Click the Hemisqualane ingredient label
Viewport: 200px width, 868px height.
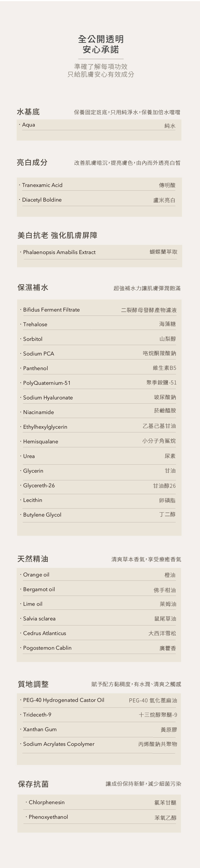click(41, 442)
